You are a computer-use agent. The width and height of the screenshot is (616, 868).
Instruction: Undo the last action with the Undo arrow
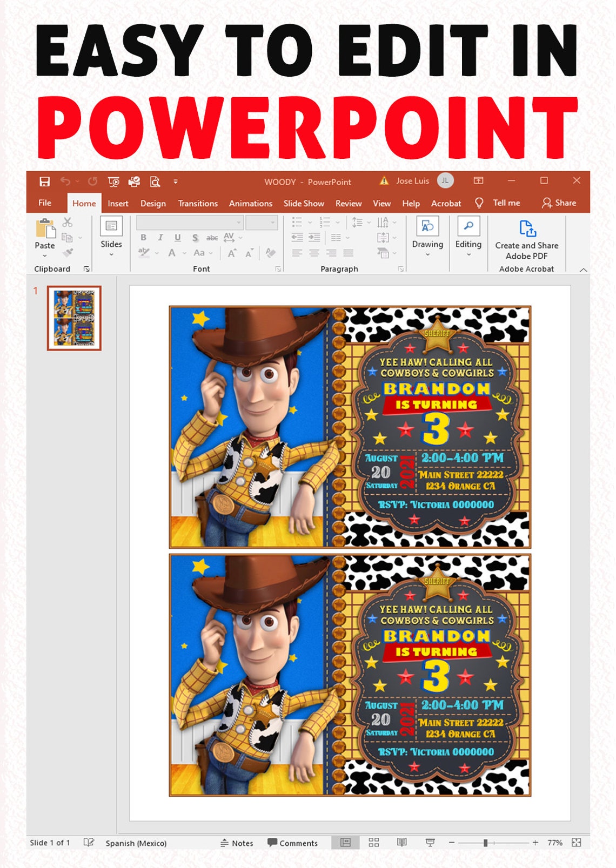(x=65, y=181)
